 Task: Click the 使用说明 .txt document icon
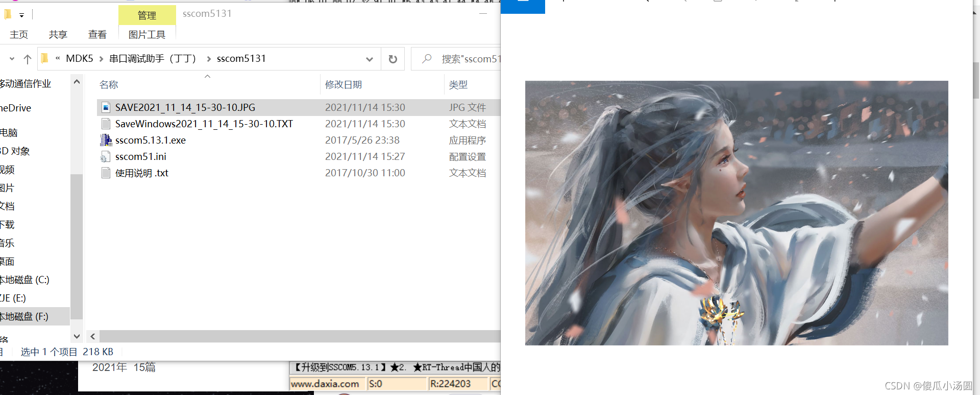tap(106, 173)
